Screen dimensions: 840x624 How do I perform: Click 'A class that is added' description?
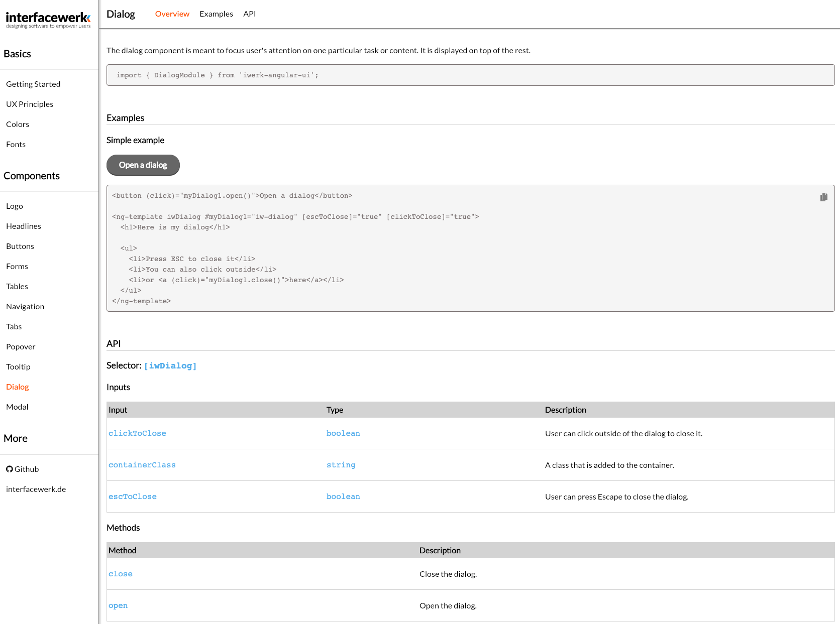coord(609,465)
